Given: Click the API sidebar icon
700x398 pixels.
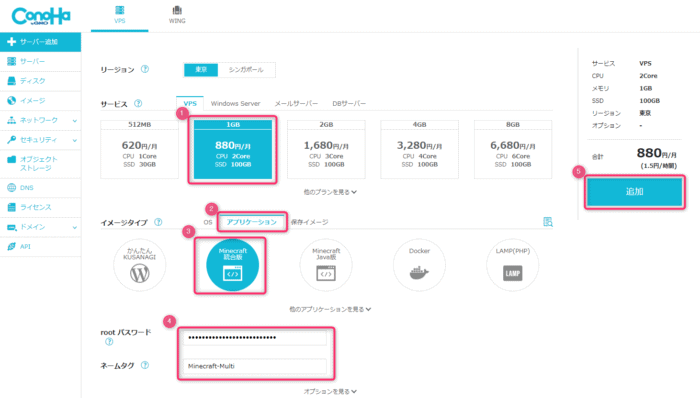Looking at the screenshot, I should tap(12, 246).
